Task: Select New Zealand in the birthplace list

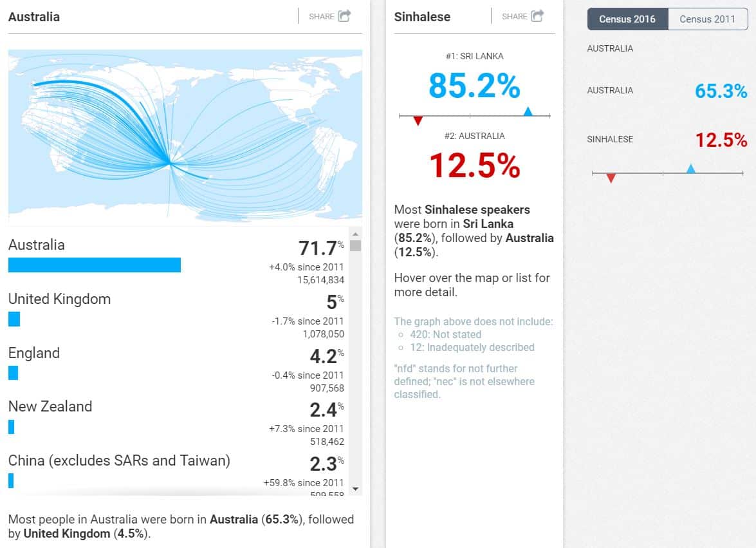Action: pos(50,406)
